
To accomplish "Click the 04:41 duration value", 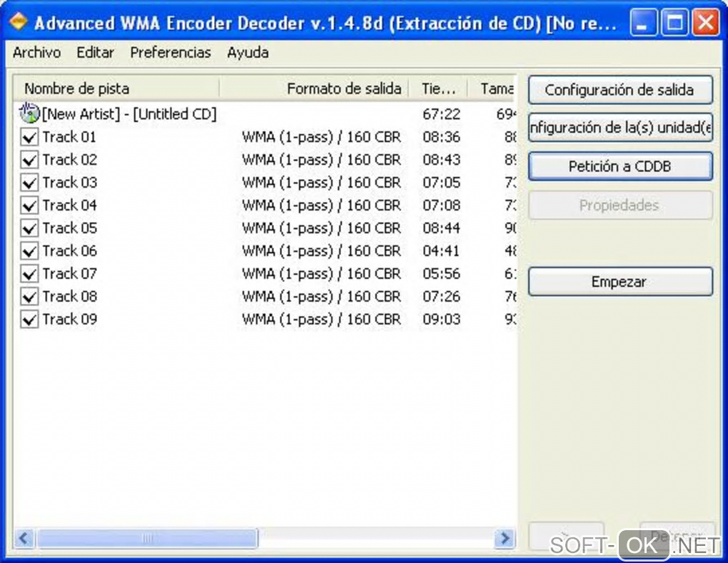I will [x=441, y=250].
